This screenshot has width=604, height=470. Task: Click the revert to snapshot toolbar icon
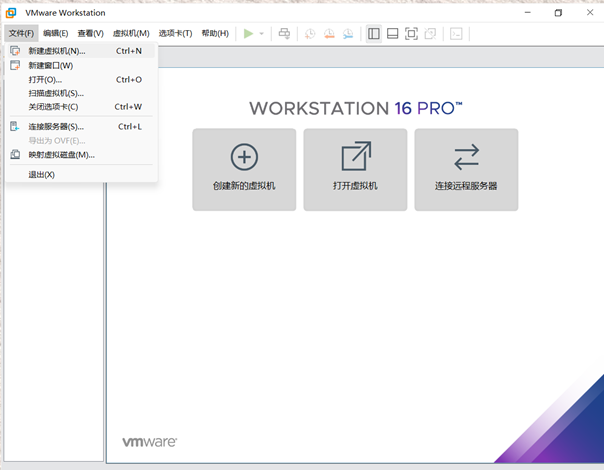click(x=329, y=34)
